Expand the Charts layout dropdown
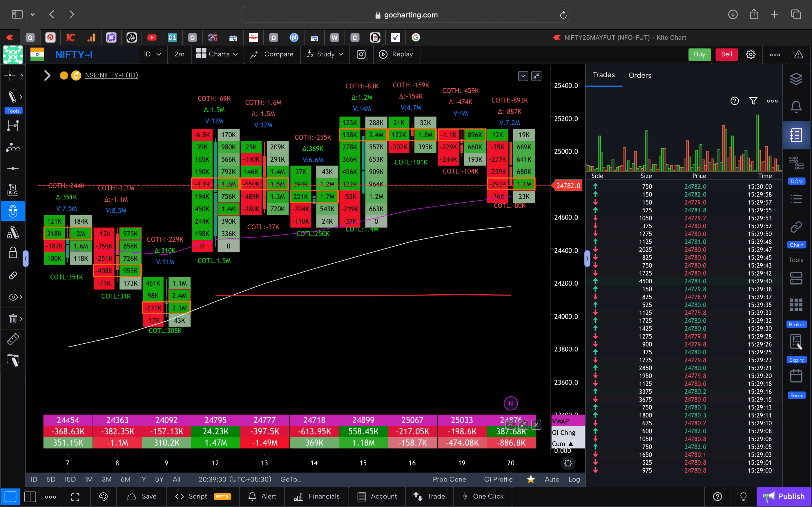The image size is (812, 507). (217, 54)
